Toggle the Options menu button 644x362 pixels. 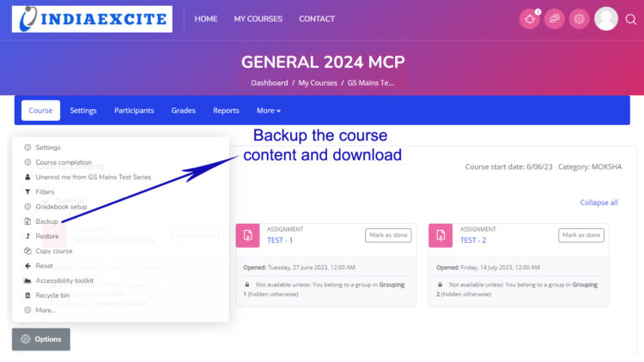point(41,339)
